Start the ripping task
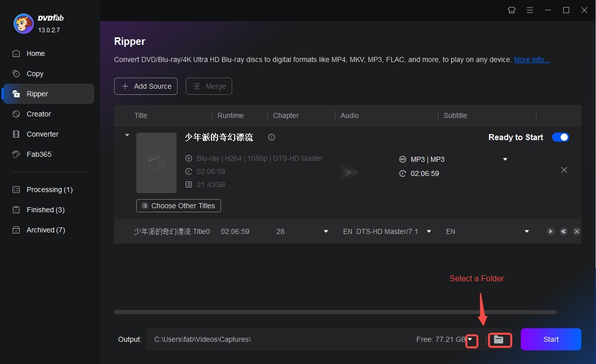The height and width of the screenshot is (364, 596). coord(551,339)
